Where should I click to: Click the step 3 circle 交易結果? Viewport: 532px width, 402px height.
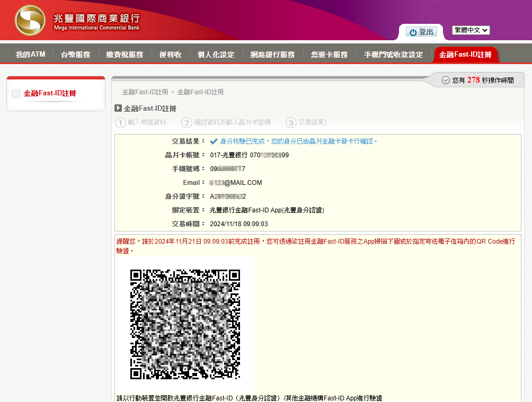coord(291,122)
